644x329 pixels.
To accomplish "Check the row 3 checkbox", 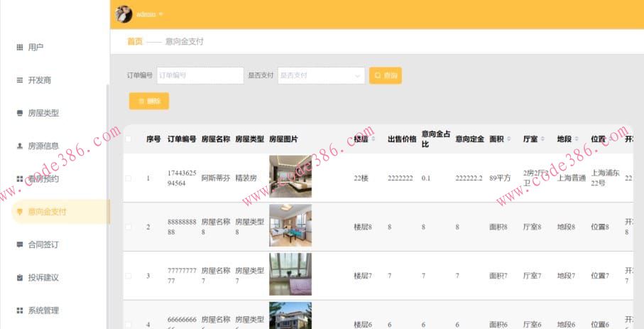I will [x=129, y=276].
